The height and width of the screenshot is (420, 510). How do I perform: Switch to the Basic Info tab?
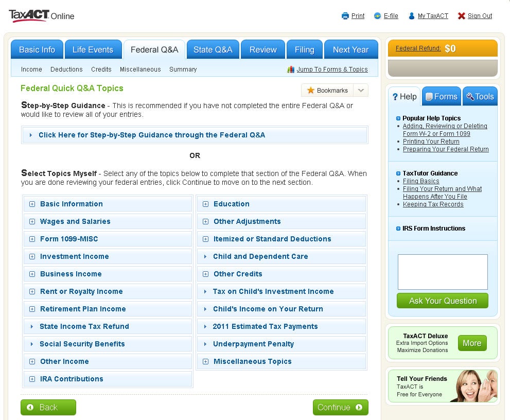[x=37, y=49]
